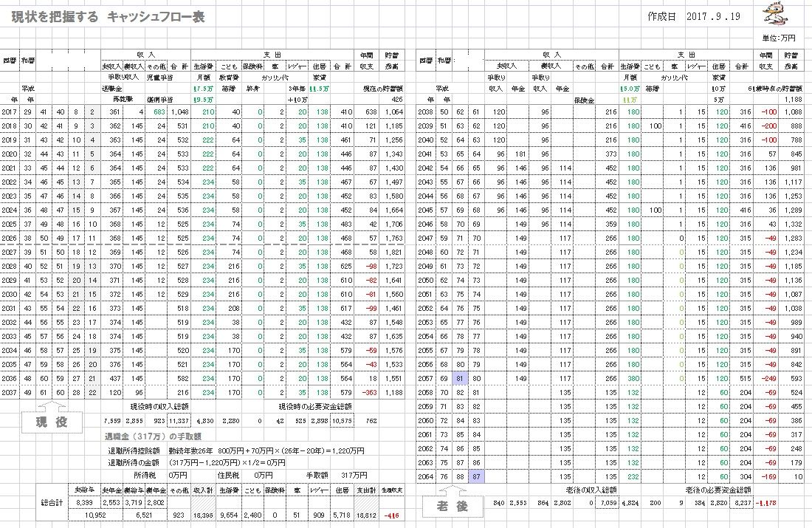The image size is (812, 528).
Task: Select the 老後 arrow label box
Action: click(x=453, y=503)
